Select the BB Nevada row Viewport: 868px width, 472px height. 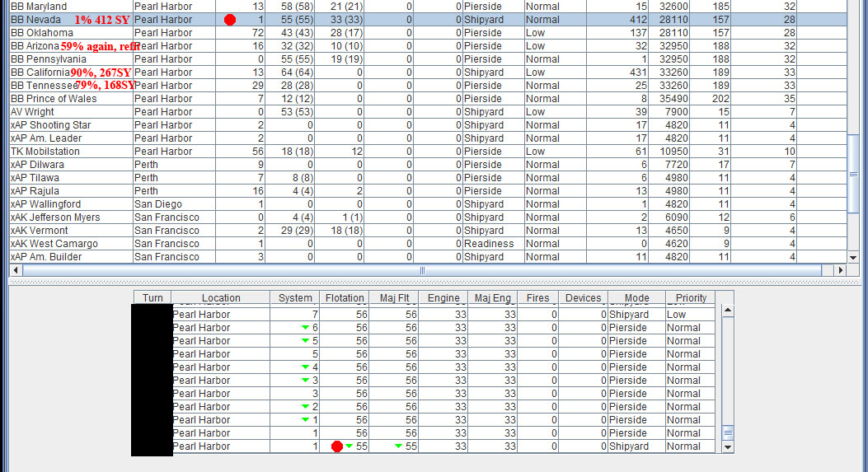429,20
